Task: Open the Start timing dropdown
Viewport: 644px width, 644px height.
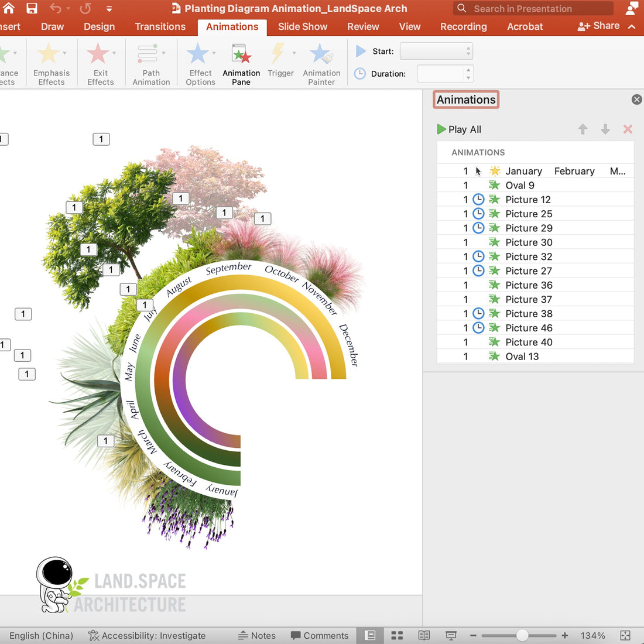Action: [436, 51]
